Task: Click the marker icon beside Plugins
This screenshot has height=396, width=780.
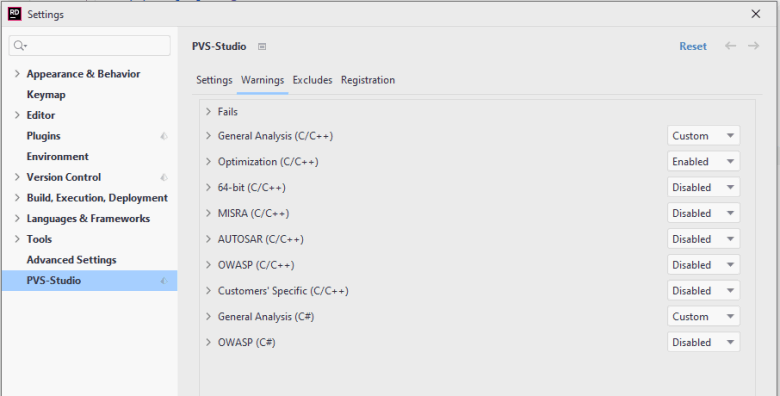Action: click(x=164, y=136)
